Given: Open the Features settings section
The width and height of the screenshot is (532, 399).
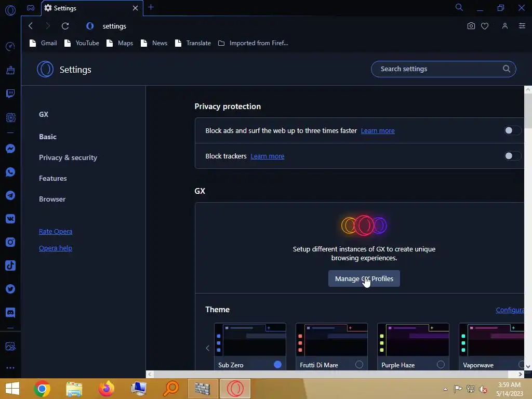Looking at the screenshot, I should [52, 178].
